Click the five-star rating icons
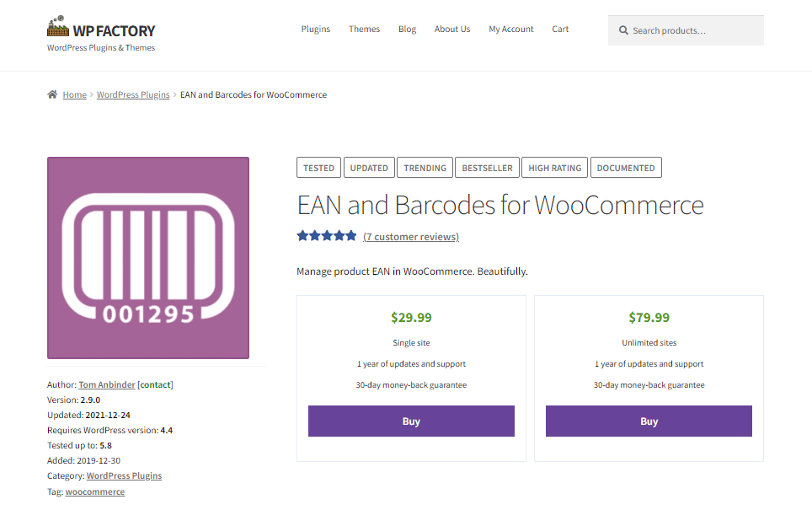The width and height of the screenshot is (812, 510). tap(327, 236)
